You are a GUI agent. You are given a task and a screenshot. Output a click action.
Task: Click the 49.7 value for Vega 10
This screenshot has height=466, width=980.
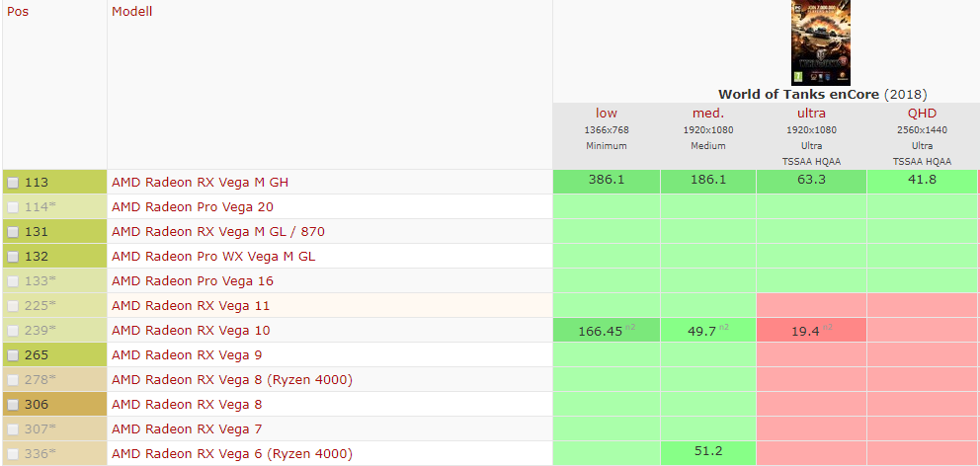(x=701, y=331)
